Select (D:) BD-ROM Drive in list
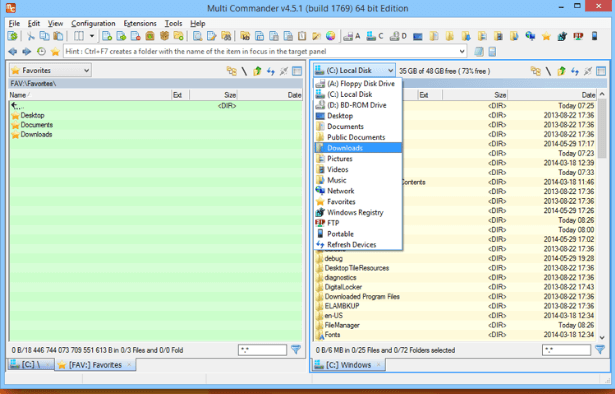Viewport: 615px width, 394px height. click(x=358, y=105)
